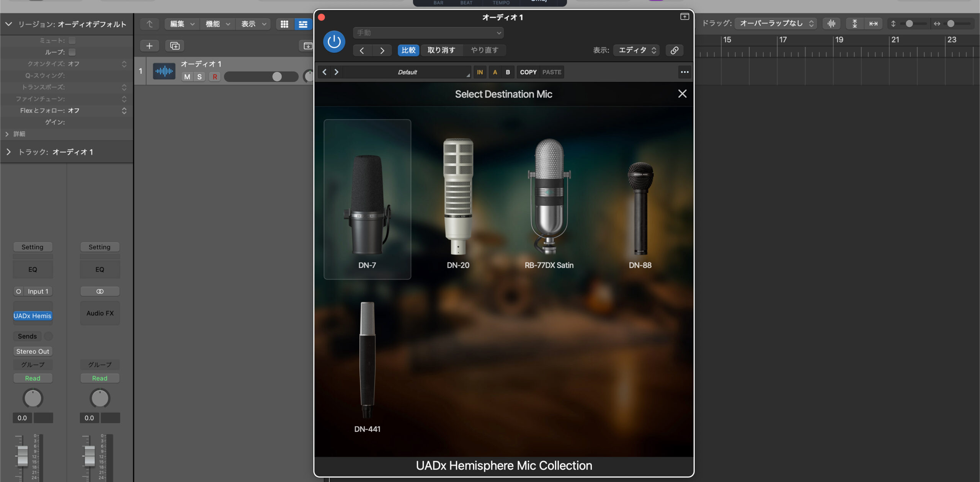
Task: Click the import download icon near track header
Action: (307, 46)
